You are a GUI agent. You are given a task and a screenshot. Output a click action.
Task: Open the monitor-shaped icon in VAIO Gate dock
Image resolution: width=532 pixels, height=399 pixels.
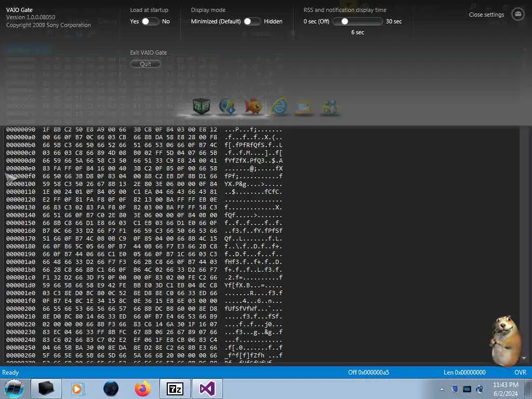(x=304, y=107)
